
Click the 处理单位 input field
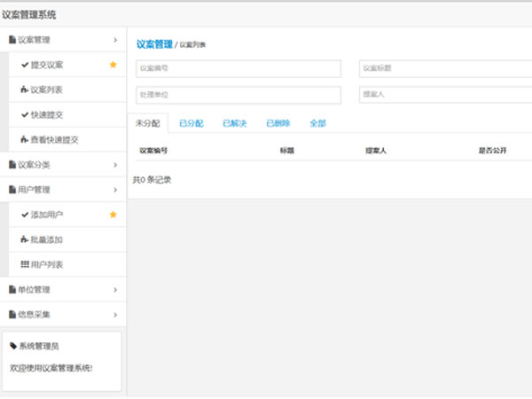tap(237, 95)
